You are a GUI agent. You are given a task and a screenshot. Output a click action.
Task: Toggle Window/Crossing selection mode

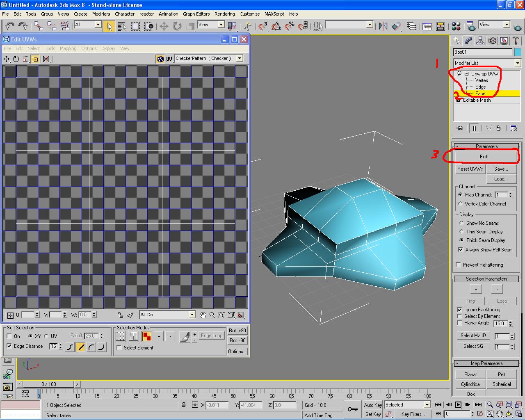148,26
